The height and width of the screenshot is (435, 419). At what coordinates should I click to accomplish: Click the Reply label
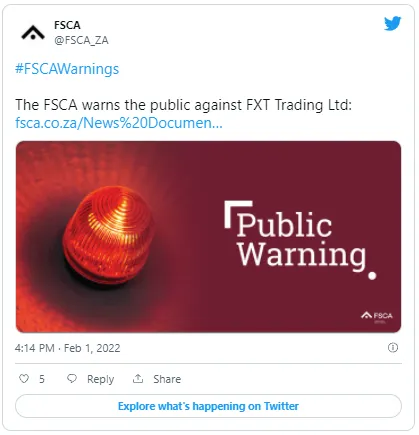(100, 379)
